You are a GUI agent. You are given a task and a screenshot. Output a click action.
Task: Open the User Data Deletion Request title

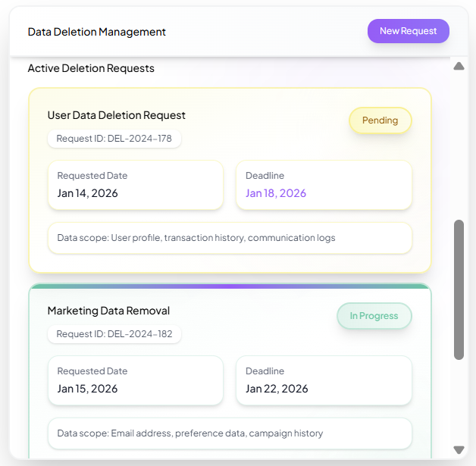(x=116, y=115)
